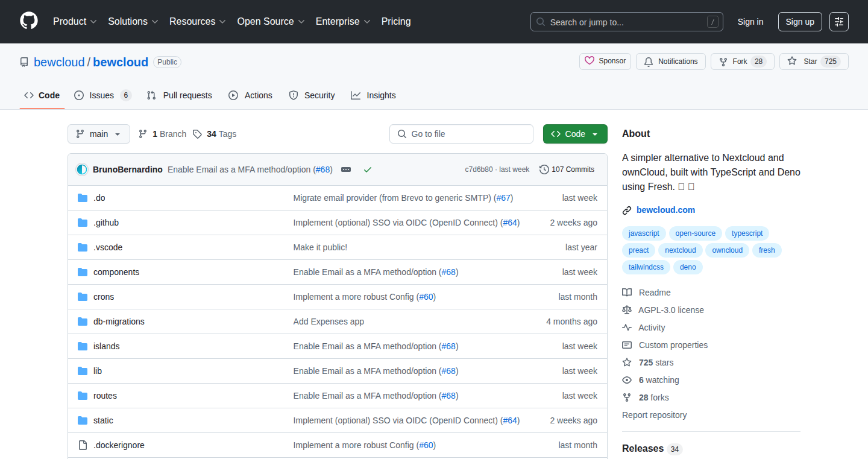
Task: Click the islands folder icon
Action: [x=83, y=346]
